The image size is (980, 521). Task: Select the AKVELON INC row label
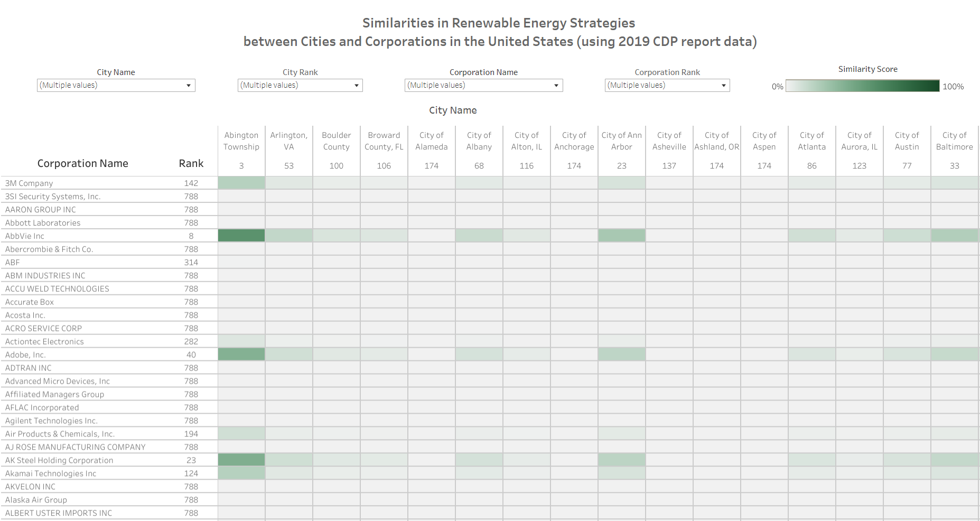[30, 487]
